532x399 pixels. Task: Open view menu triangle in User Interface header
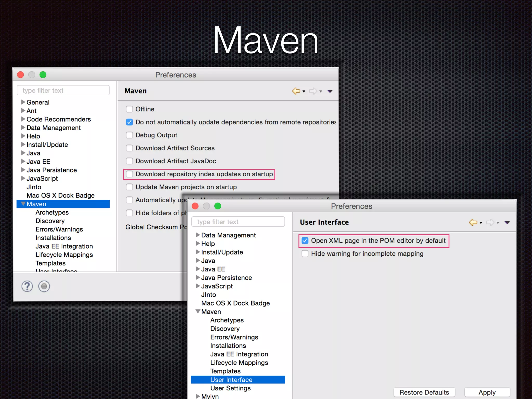[507, 223]
